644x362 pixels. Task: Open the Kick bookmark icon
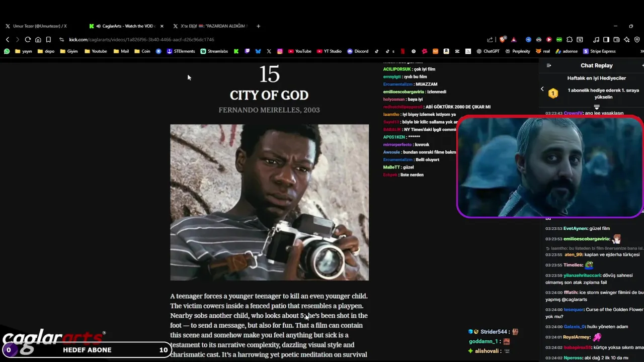tap(236, 51)
